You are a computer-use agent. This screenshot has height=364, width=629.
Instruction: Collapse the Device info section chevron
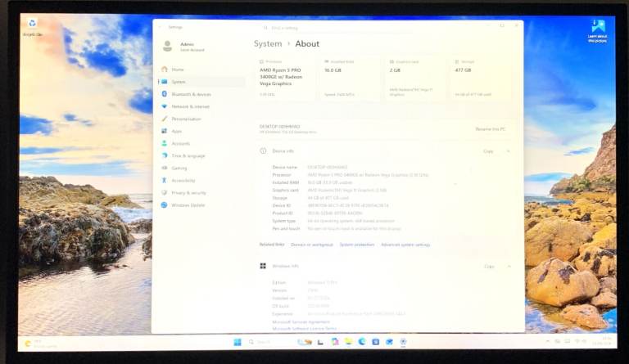point(509,151)
